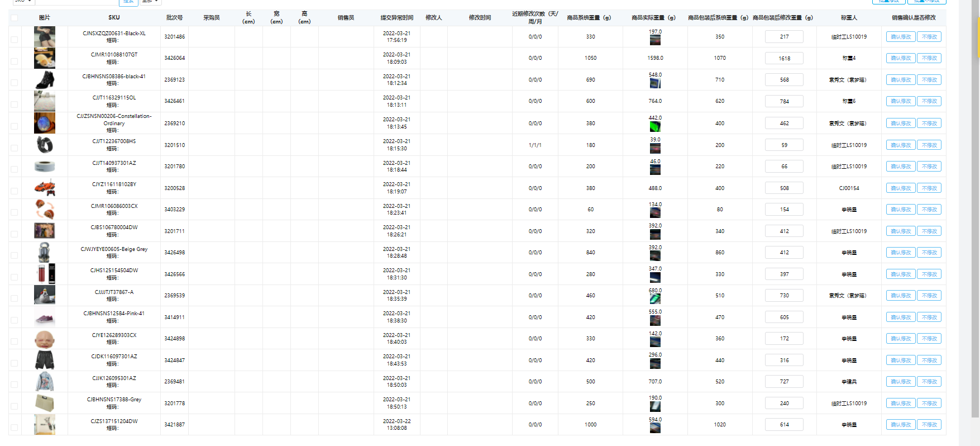Choose 不修改 for CJJT116329115OL
The width and height of the screenshot is (980, 446).
pyautogui.click(x=929, y=101)
